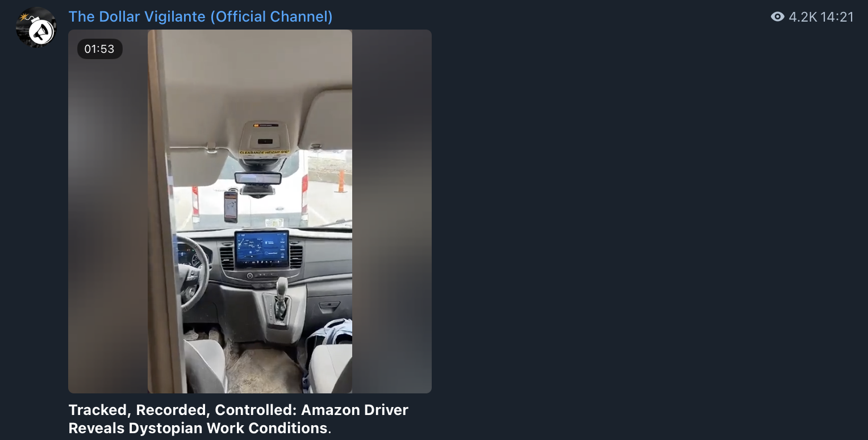The image size is (868, 440).
Task: Click the dashboard touchscreen in the video
Action: pos(262,248)
